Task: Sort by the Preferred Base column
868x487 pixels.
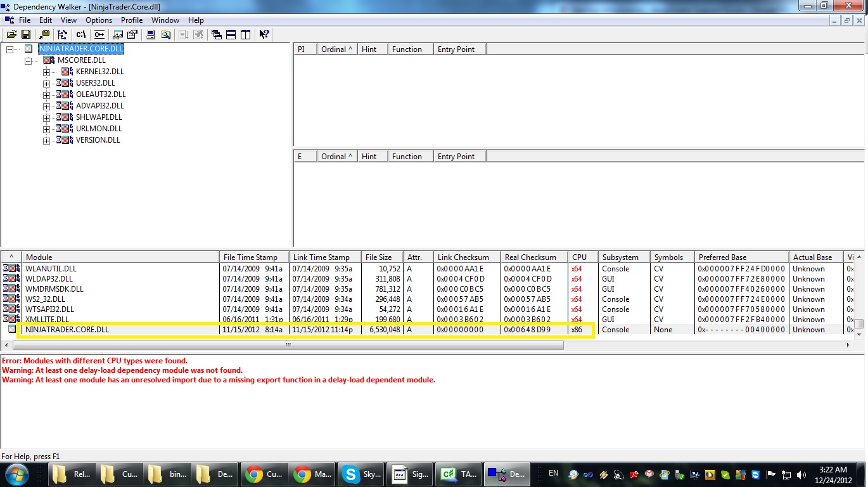Action: pos(741,257)
